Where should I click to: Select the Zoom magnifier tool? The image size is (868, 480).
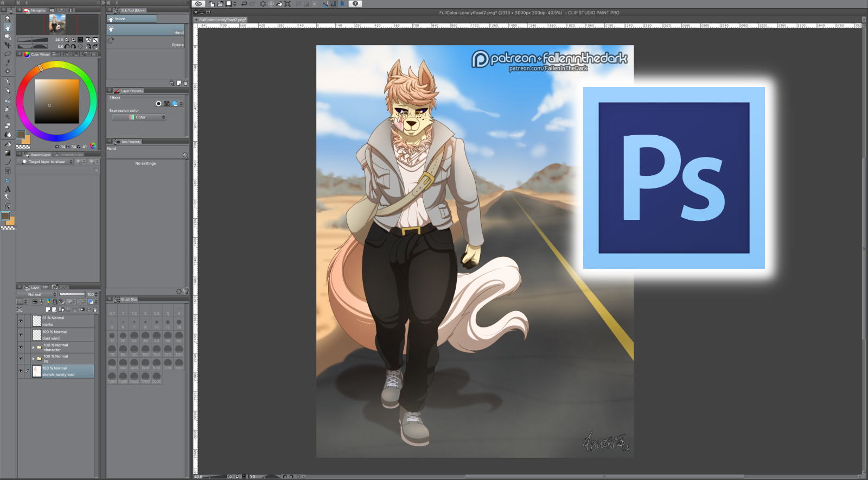tap(8, 18)
